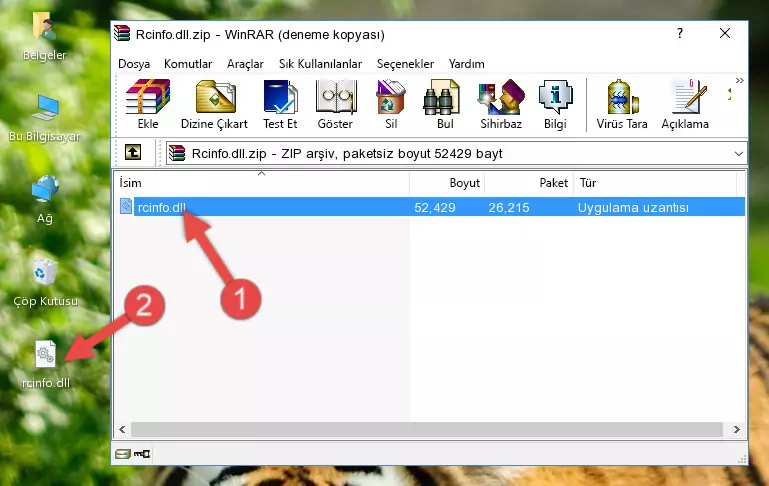Sort list by İsim column header

[262, 183]
